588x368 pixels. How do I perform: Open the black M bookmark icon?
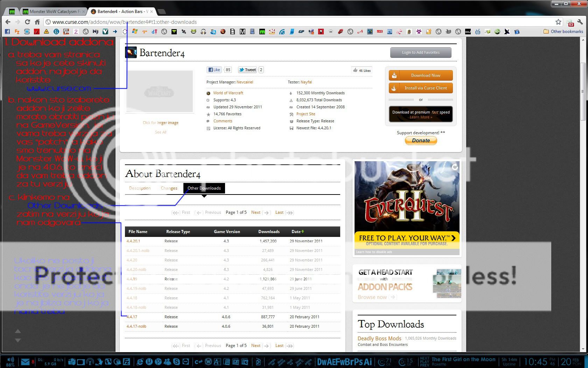point(242,32)
